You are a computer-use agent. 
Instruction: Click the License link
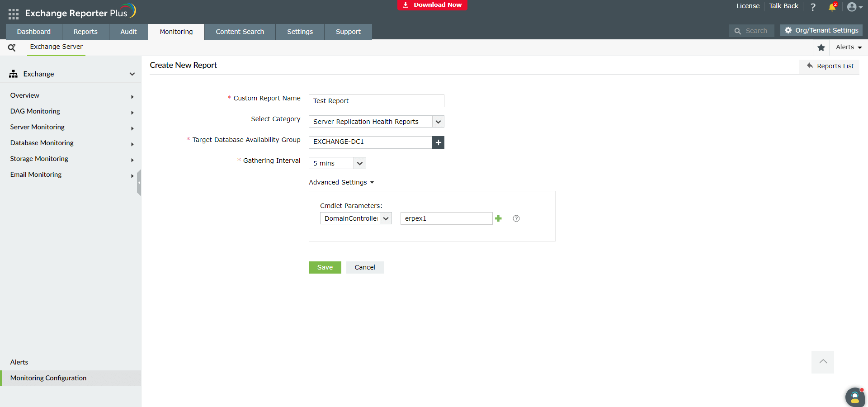tap(748, 6)
